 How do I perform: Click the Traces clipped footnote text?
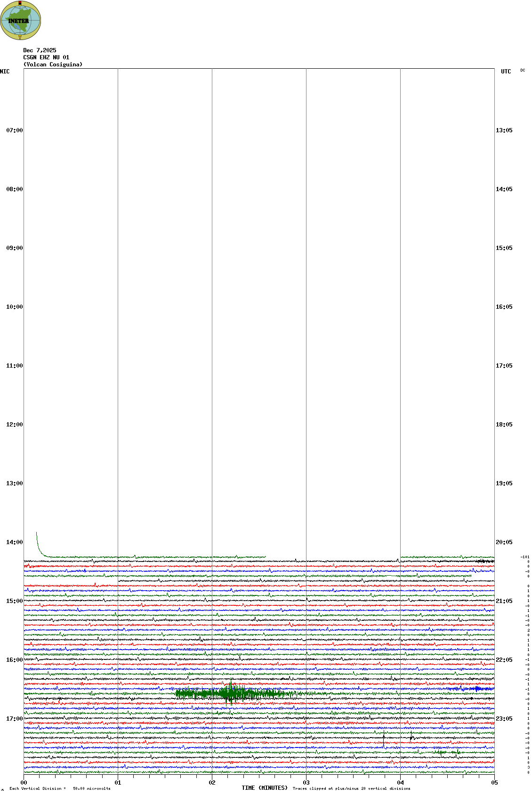[x=351, y=788]
